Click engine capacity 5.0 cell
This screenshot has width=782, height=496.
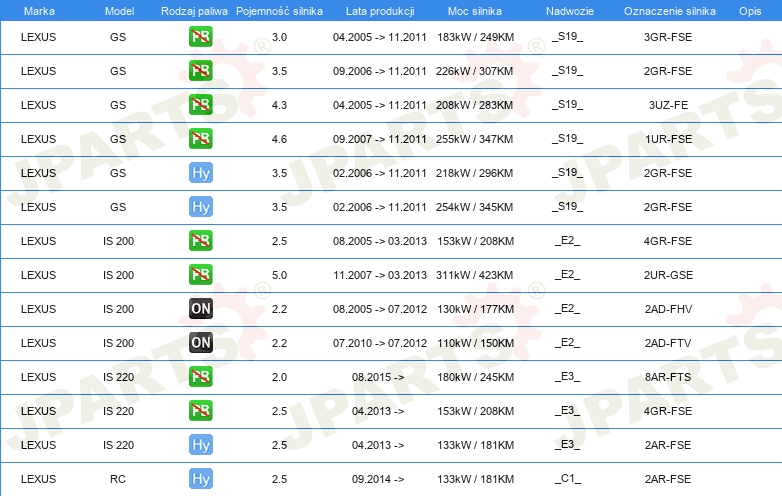[x=279, y=275]
